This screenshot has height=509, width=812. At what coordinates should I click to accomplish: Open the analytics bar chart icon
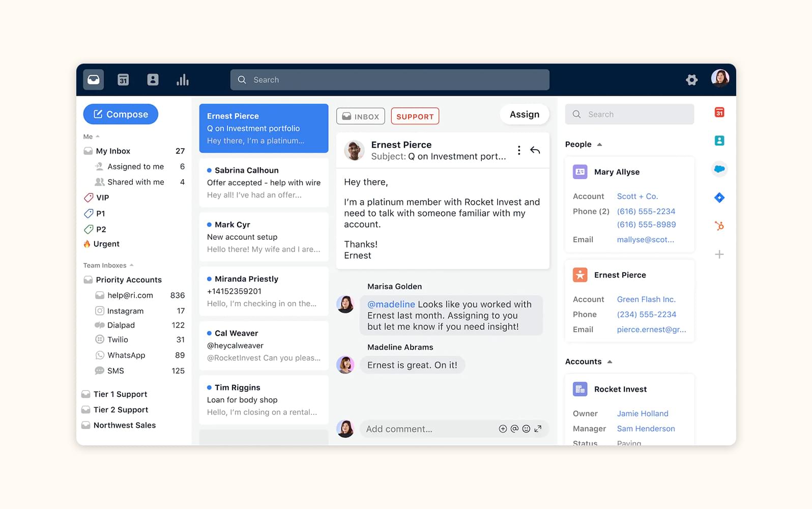(x=182, y=80)
